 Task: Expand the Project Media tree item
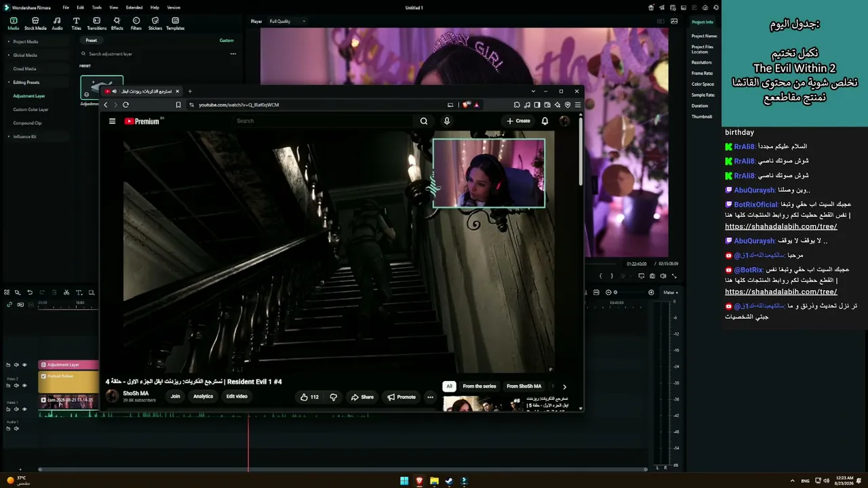tap(9, 42)
